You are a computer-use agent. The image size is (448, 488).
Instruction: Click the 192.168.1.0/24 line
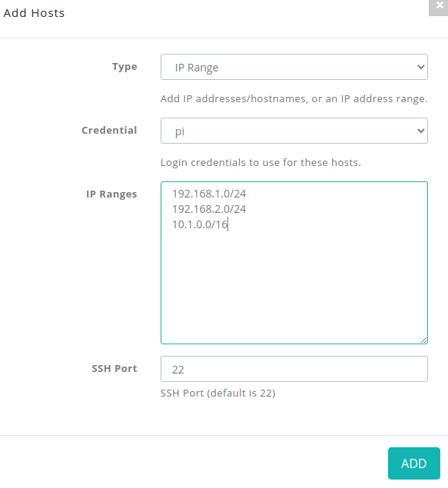tap(209, 194)
